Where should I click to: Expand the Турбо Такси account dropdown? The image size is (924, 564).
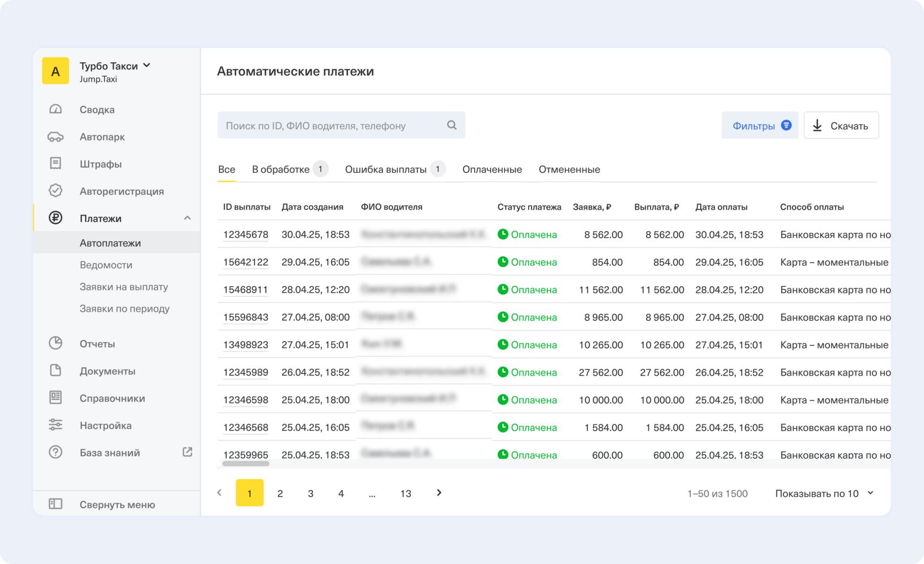click(x=147, y=65)
